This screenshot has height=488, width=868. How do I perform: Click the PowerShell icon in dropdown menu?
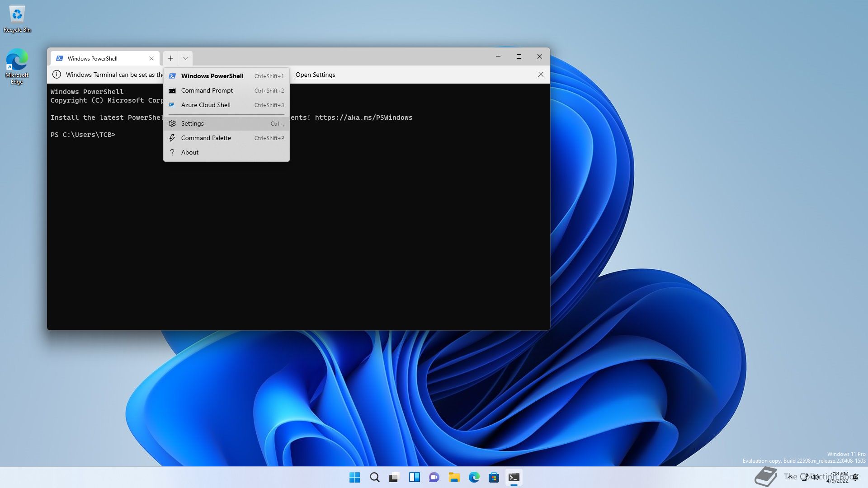pyautogui.click(x=172, y=76)
